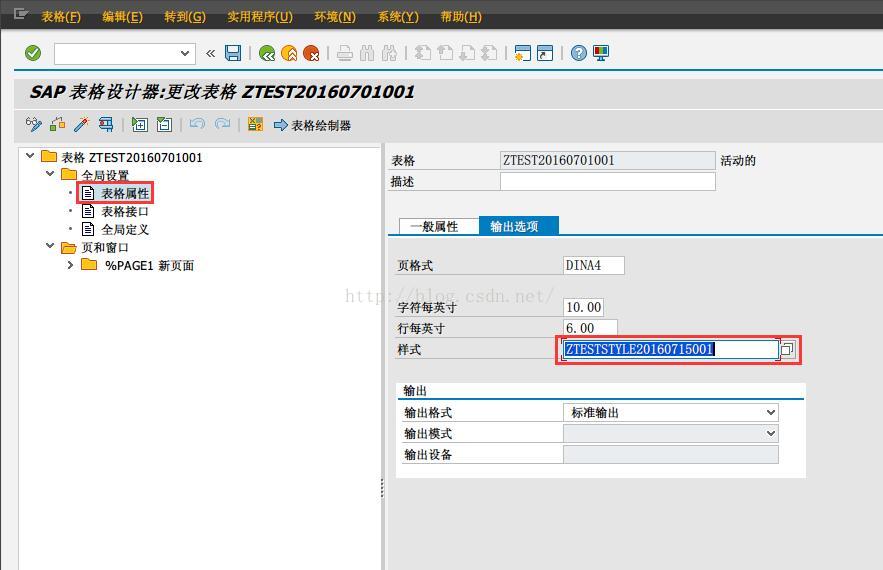Open the 系统(Y) menu

click(x=398, y=17)
